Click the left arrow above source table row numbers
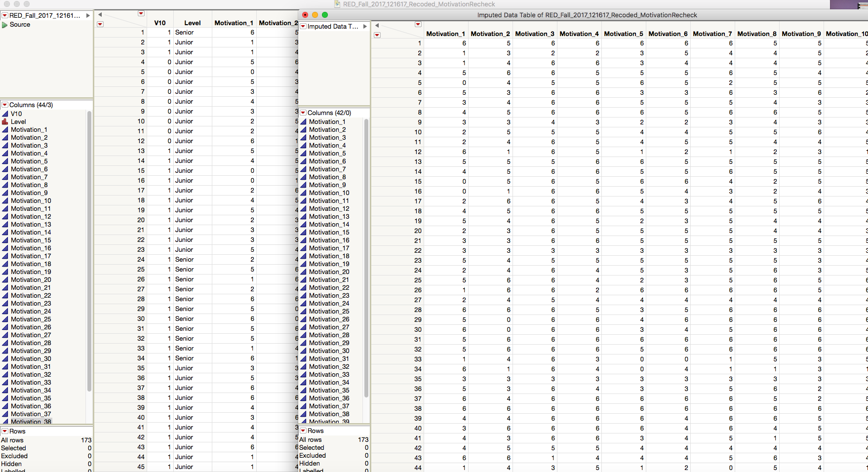This screenshot has width=868, height=472. (x=100, y=14)
